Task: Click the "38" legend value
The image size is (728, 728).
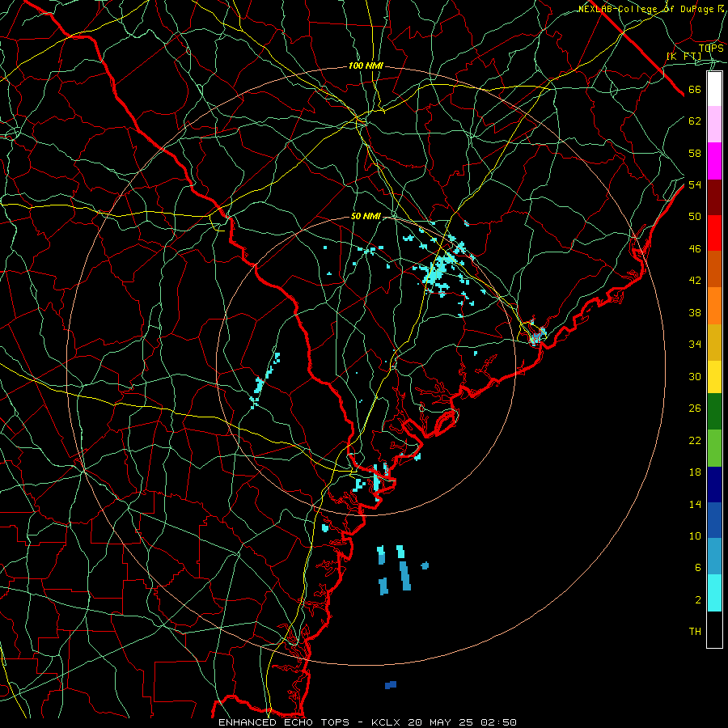Action: [695, 312]
